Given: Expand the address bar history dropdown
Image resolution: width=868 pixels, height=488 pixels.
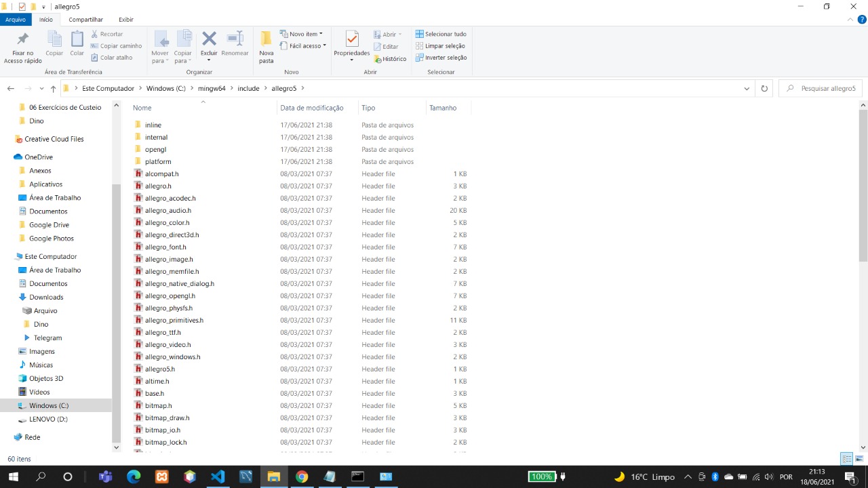Looking at the screenshot, I should (x=747, y=88).
